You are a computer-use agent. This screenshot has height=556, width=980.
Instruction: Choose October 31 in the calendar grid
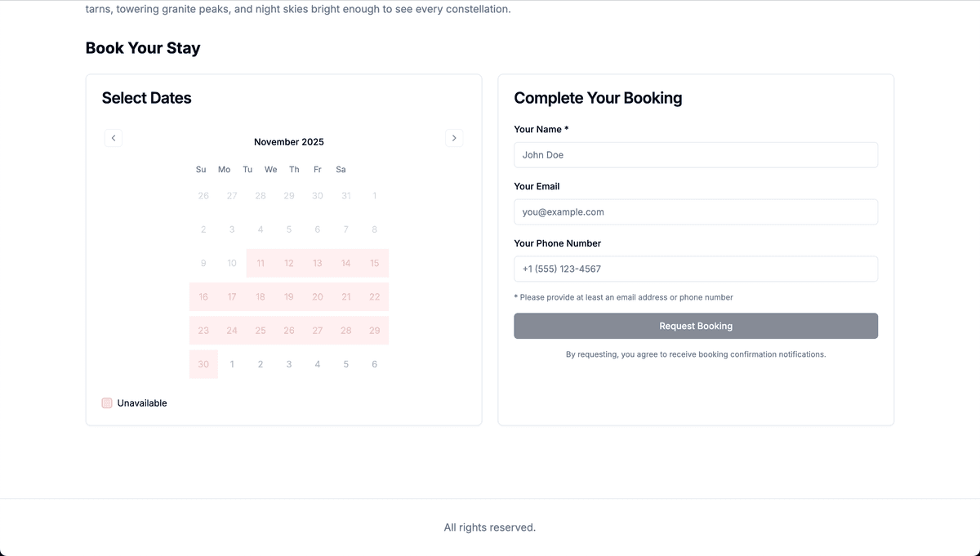(346, 196)
